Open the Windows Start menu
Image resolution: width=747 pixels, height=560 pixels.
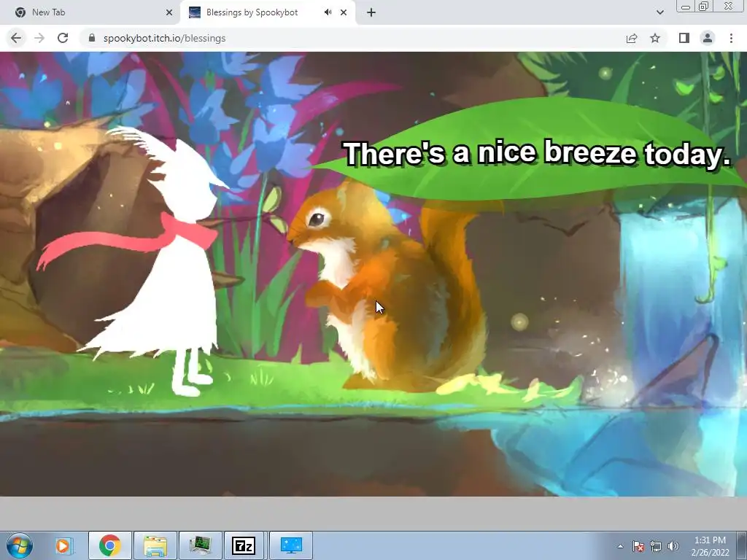coord(19,545)
